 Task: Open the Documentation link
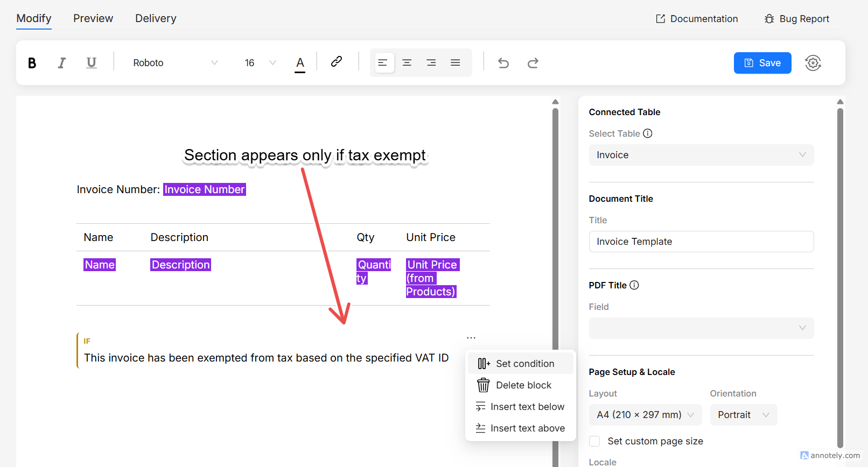tap(697, 19)
